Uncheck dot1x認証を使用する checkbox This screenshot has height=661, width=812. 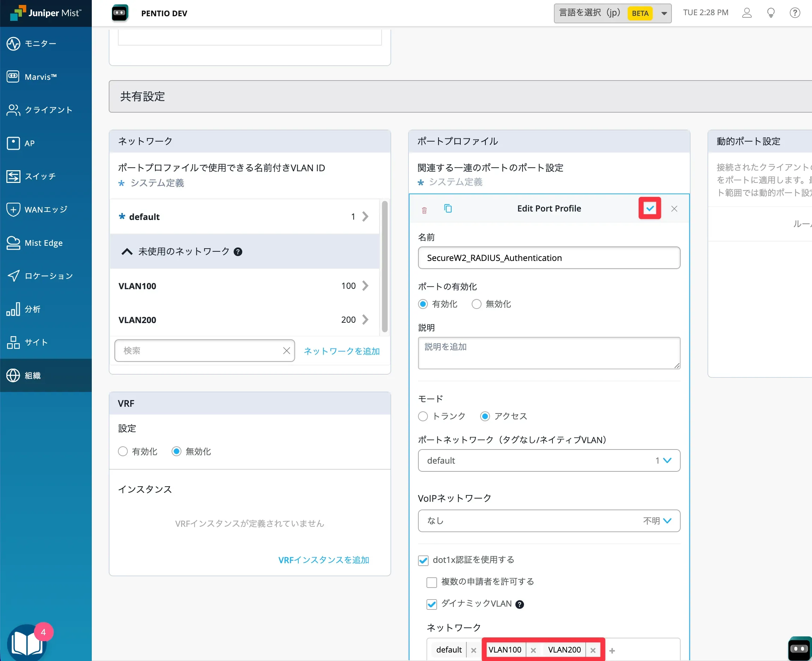423,560
